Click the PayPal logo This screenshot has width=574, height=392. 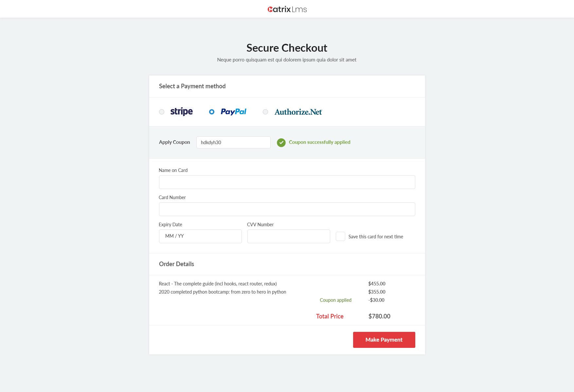[233, 112]
